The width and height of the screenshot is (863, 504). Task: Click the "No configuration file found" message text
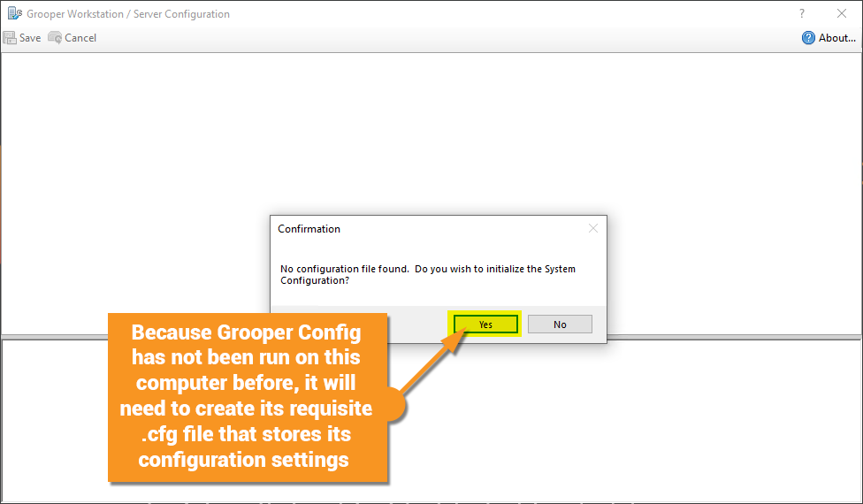[x=428, y=275]
